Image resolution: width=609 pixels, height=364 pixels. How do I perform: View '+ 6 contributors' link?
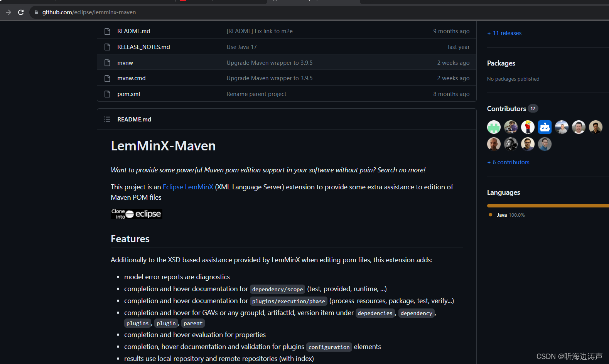(x=508, y=162)
